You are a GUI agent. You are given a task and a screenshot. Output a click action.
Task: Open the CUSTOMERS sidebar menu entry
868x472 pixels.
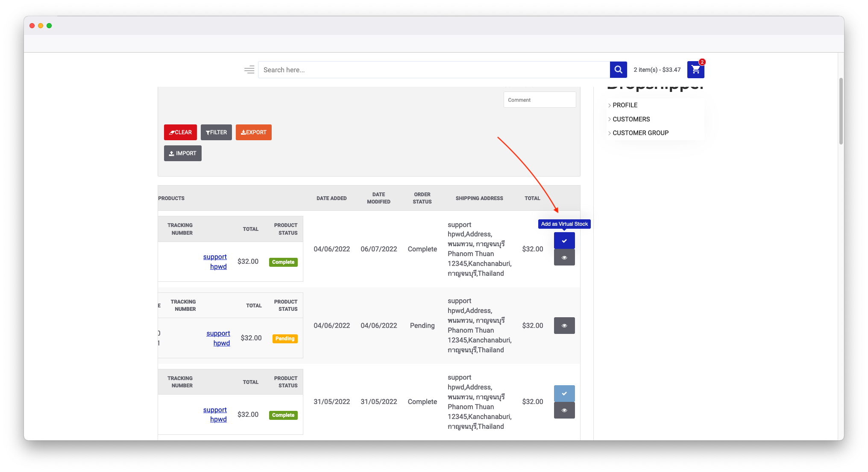point(631,119)
